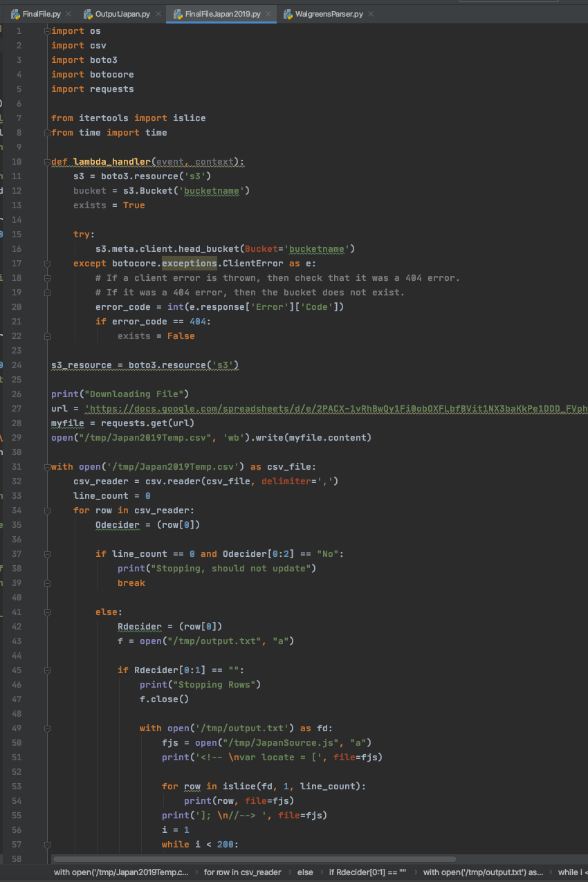Click line number 24 in the gutter
This screenshot has width=588, height=882.
click(x=17, y=365)
